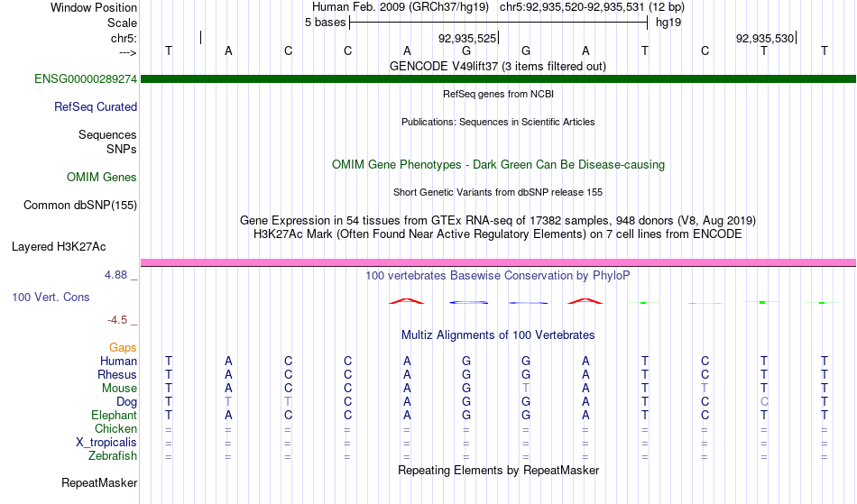The width and height of the screenshot is (857, 504).
Task: Click Publications: Sequences in Scientific Articles title
Action: (498, 122)
